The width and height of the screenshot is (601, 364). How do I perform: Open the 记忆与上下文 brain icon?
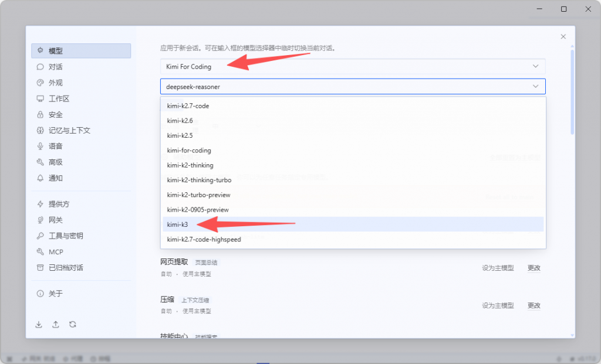coord(40,131)
